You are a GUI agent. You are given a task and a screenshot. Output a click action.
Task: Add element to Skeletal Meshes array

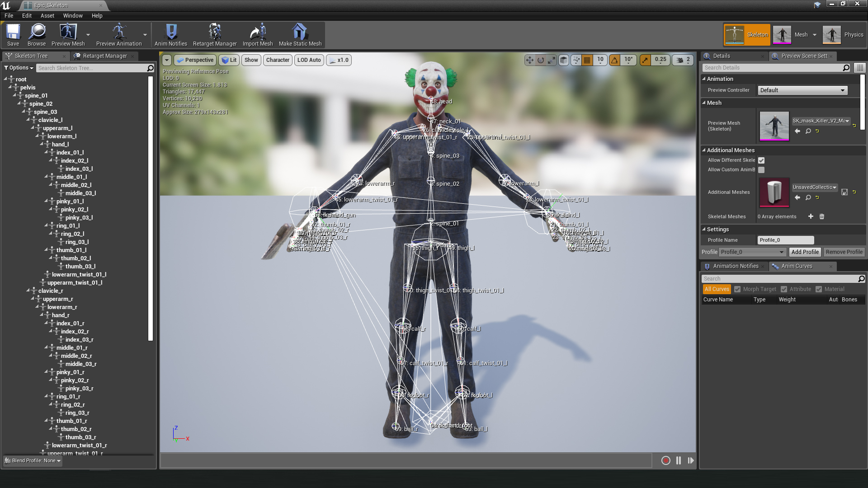[x=811, y=216]
